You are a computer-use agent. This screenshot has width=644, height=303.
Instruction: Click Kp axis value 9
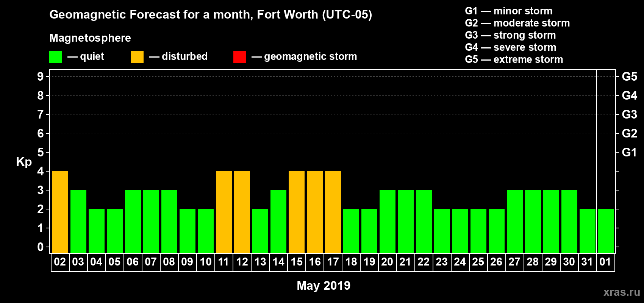coord(41,77)
